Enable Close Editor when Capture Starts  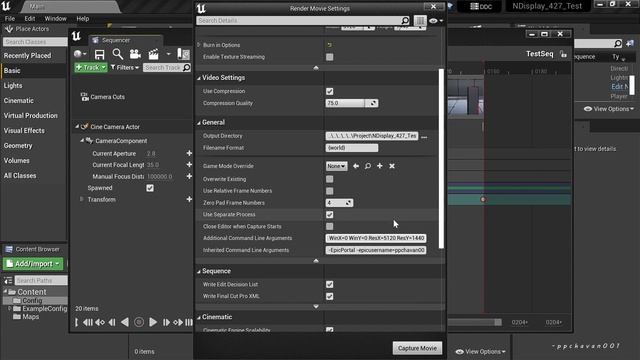pyautogui.click(x=329, y=226)
